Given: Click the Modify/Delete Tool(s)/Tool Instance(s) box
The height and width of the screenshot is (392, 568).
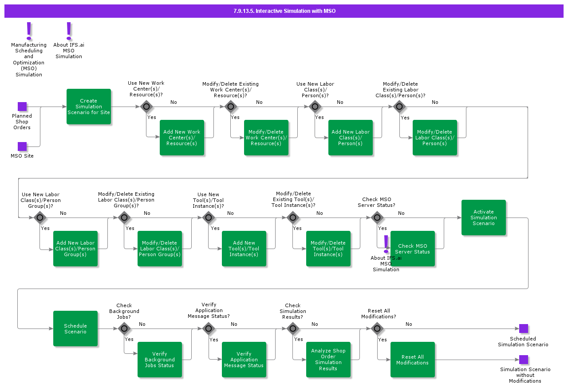Looking at the screenshot, I should [328, 249].
